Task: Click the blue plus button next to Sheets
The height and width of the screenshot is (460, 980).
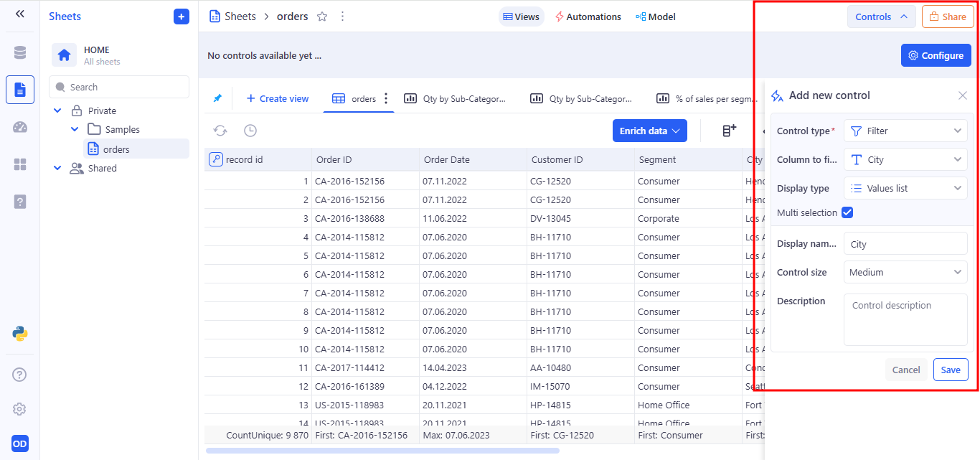Action: tap(182, 17)
